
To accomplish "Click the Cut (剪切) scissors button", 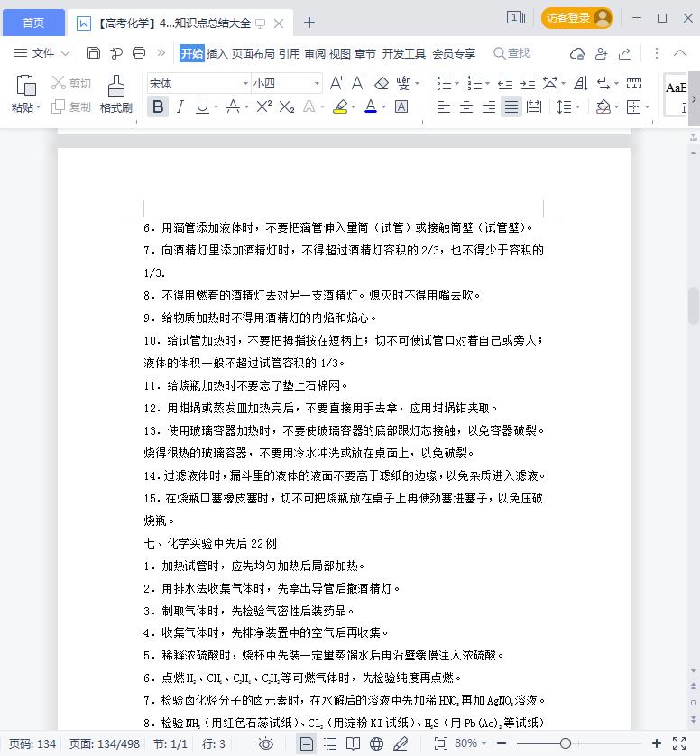I will point(70,83).
